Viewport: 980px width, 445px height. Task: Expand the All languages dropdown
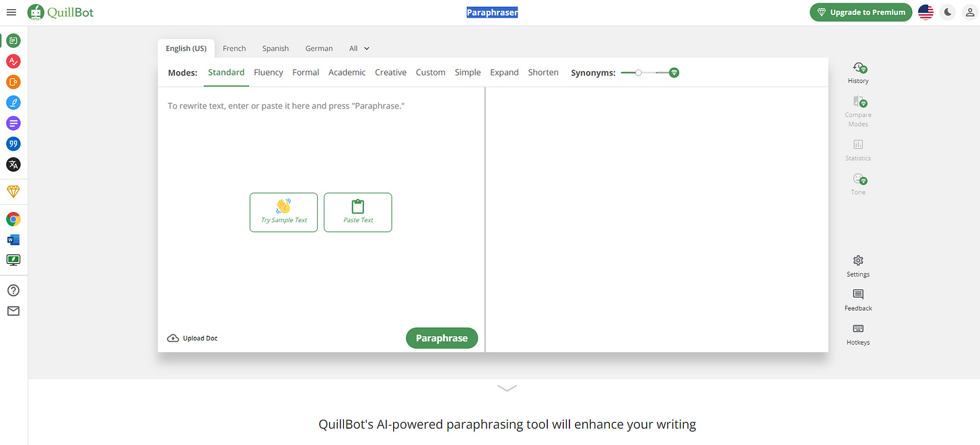359,48
